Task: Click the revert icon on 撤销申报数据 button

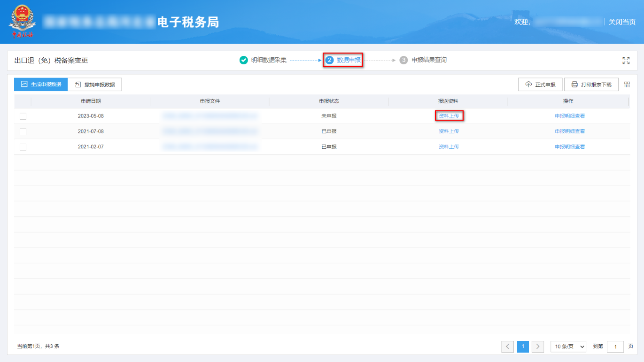Action: 77,85
